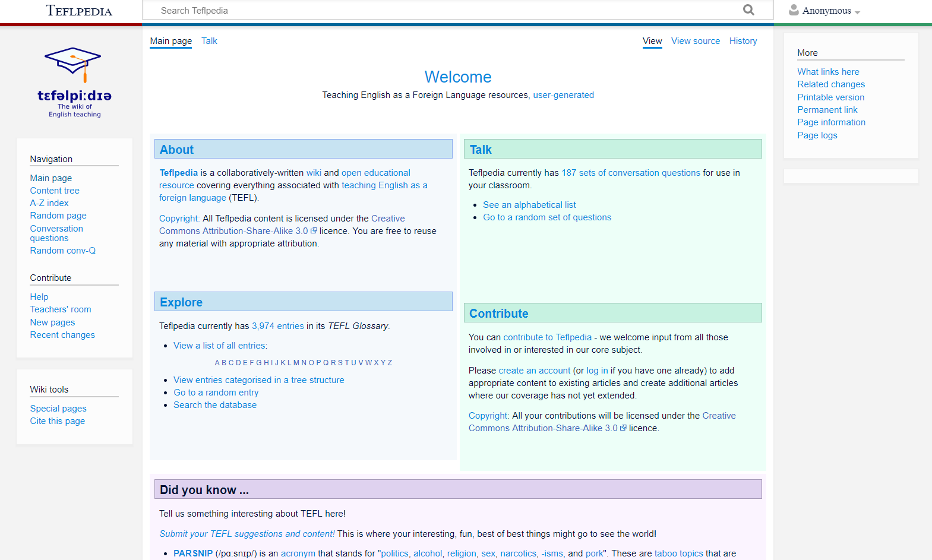Open View entries categorised in a tree structure

(x=259, y=380)
